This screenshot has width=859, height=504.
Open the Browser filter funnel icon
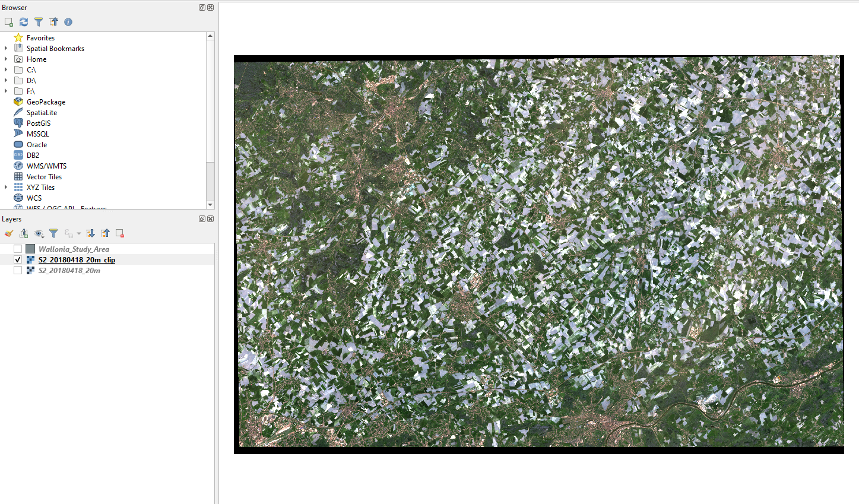pyautogui.click(x=39, y=22)
